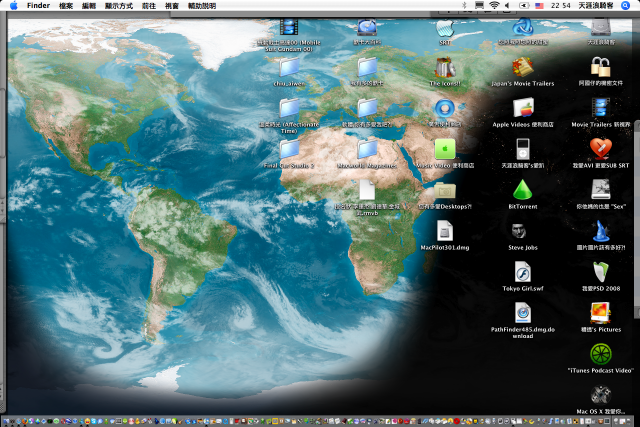The width and height of the screenshot is (640, 427).
Task: Select the Movie Trailers film icon
Action: click(x=601, y=108)
